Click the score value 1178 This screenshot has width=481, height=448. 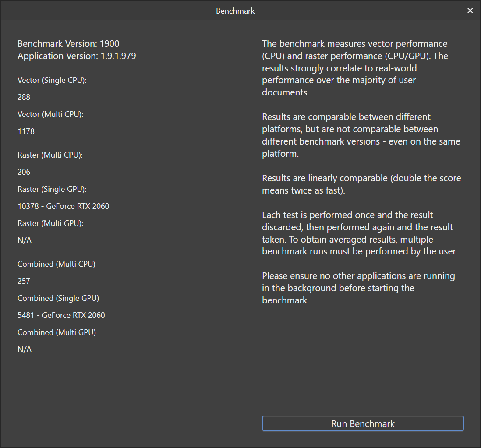click(x=26, y=131)
